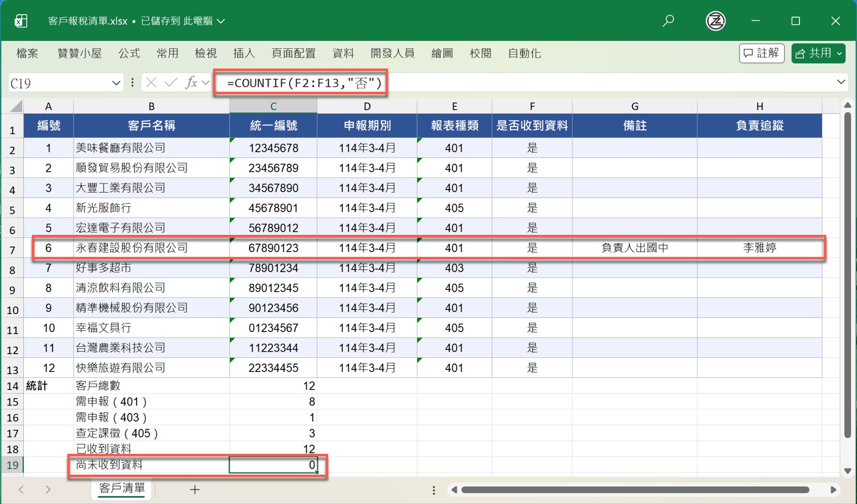Click cell with 統一編號 45678901
857x504 pixels.
point(274,208)
